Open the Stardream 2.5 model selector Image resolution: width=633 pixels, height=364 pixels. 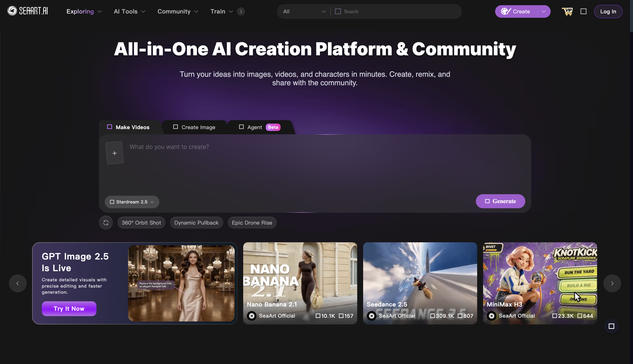(x=132, y=202)
